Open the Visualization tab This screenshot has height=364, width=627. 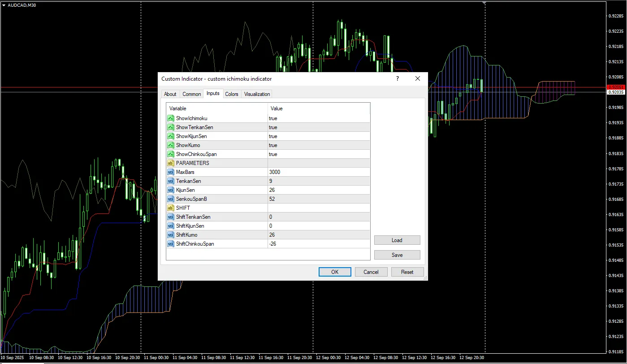click(257, 94)
